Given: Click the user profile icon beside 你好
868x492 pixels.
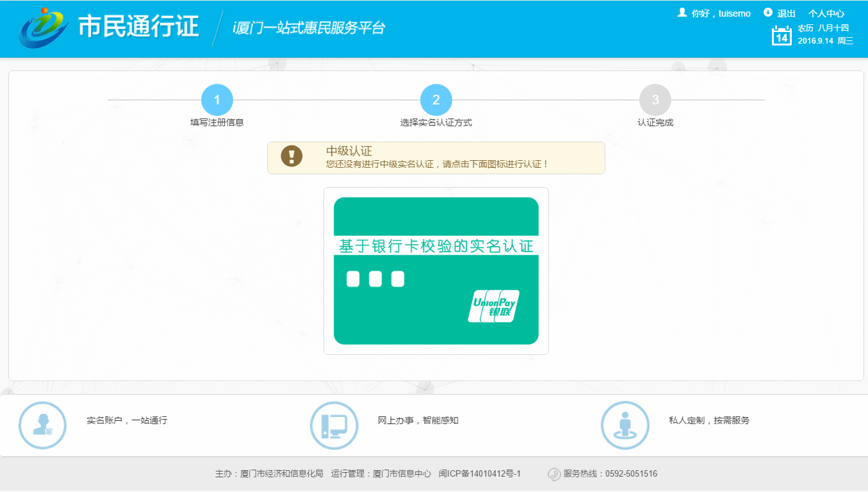Looking at the screenshot, I should [682, 13].
